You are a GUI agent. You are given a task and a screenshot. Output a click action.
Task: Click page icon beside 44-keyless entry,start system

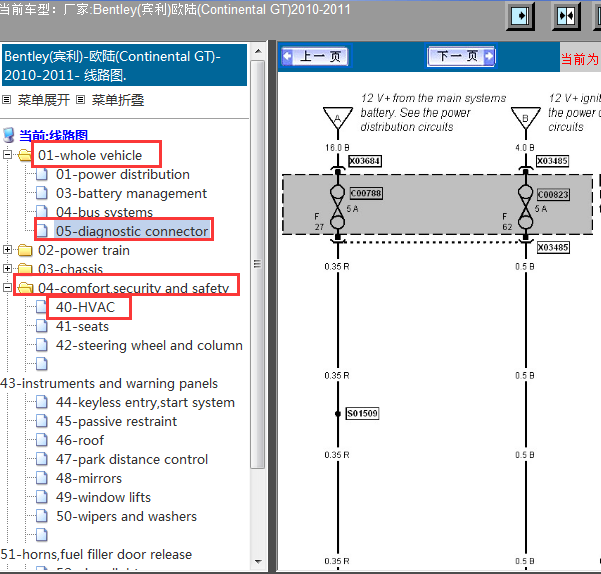coord(42,402)
